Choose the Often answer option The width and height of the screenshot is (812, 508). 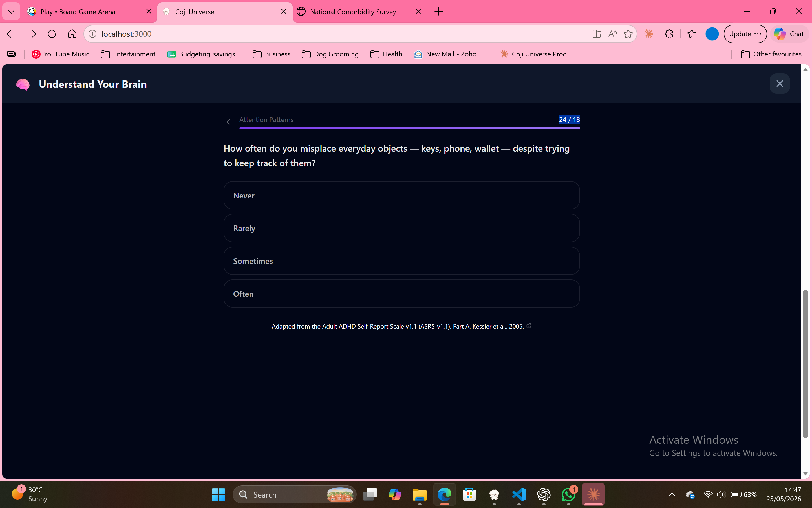tap(401, 294)
